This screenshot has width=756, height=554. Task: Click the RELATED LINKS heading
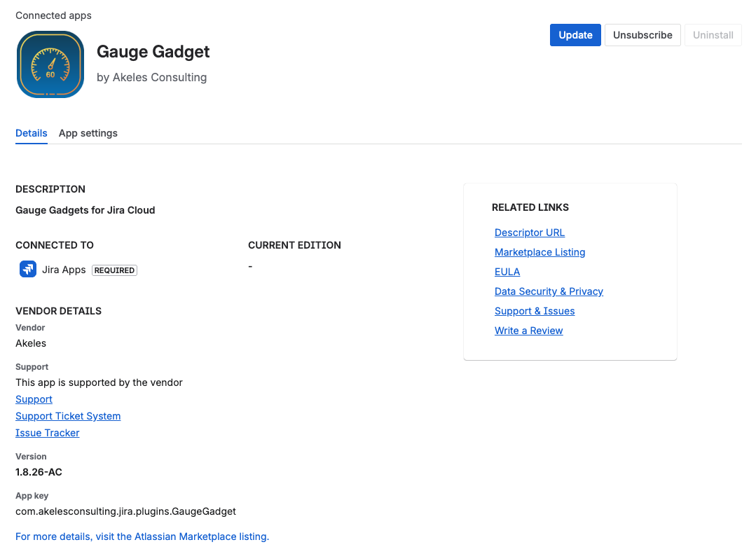[x=530, y=207]
